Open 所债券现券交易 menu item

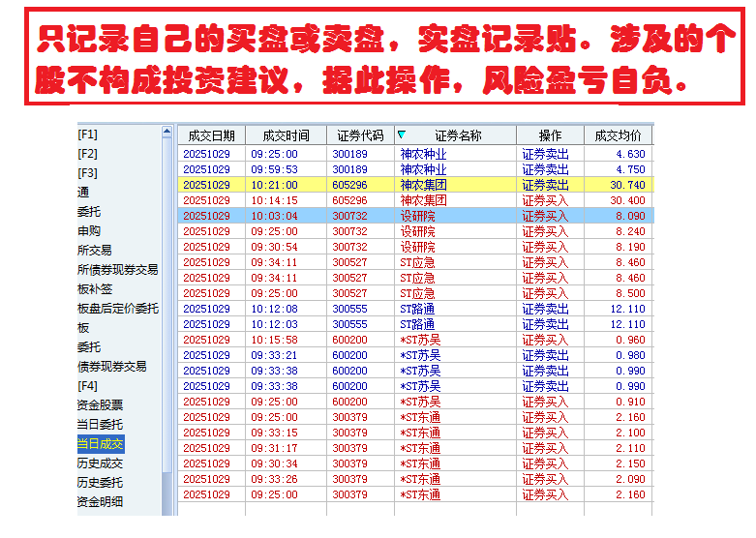pos(118,269)
